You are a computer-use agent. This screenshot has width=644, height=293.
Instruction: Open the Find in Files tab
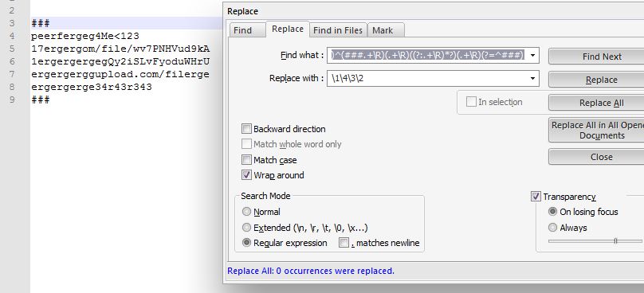[338, 30]
